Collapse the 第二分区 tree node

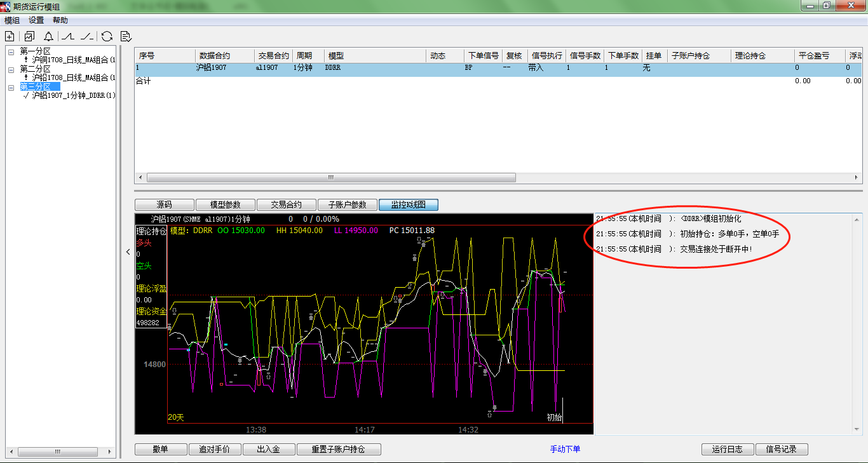[x=11, y=69]
